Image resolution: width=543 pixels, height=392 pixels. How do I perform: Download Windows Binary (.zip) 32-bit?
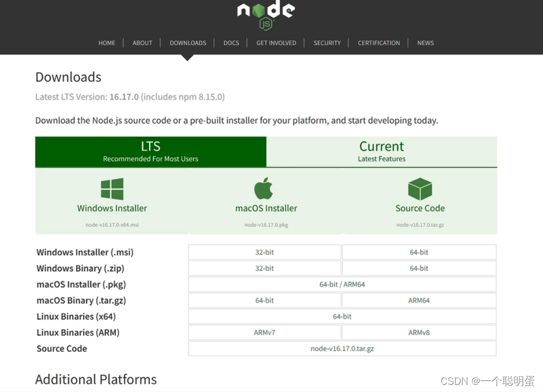264,268
